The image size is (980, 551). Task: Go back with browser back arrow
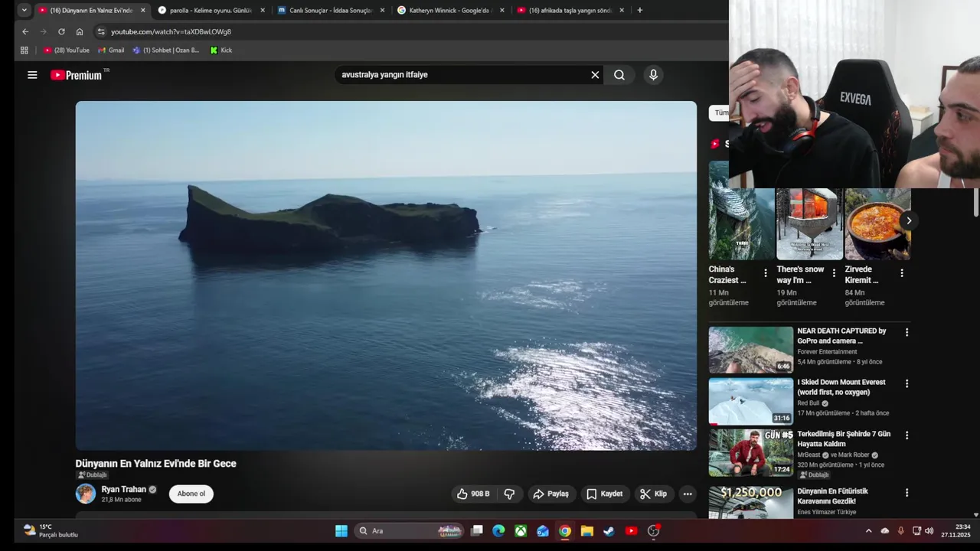[x=25, y=31]
